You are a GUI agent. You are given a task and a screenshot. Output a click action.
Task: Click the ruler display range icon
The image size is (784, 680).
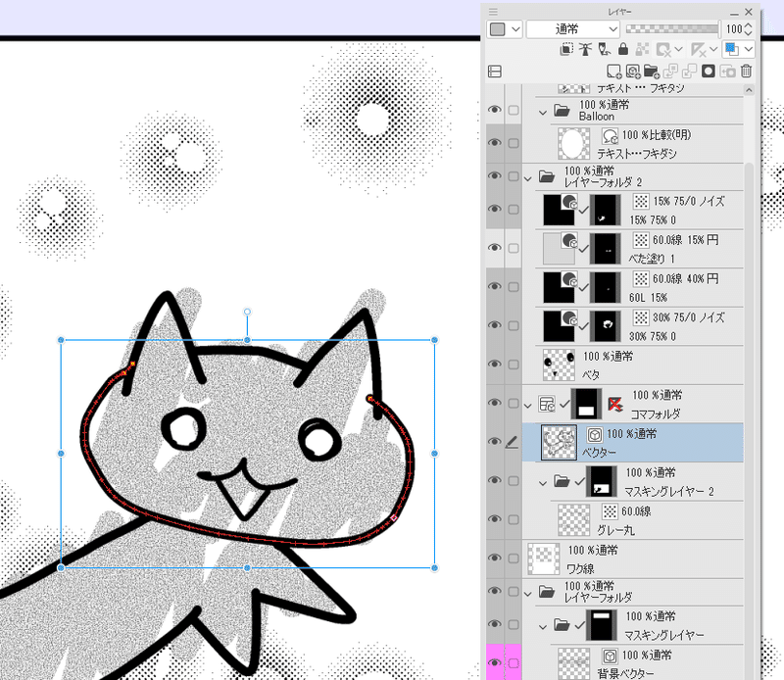pos(699,49)
